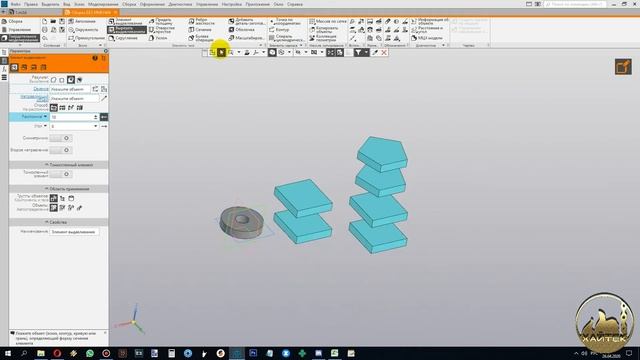This screenshot has height=360, width=640.
Task: Choose the Скругление fillet tool
Action: 124,38
